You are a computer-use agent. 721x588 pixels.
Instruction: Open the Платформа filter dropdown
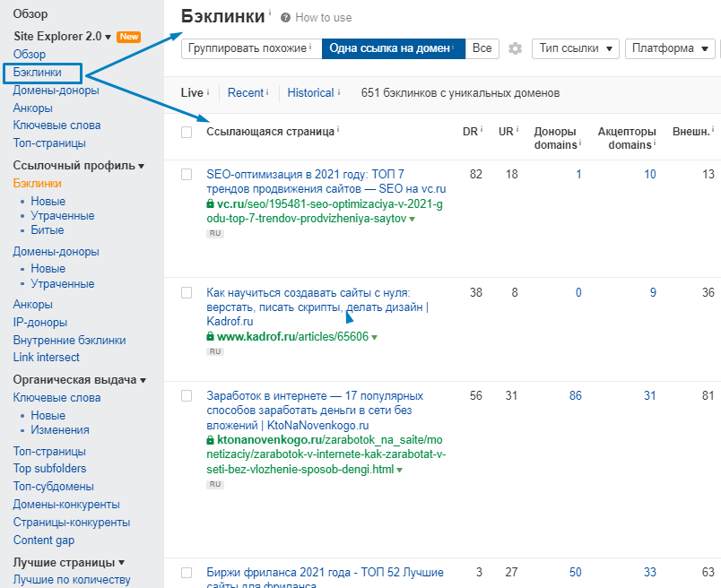click(x=670, y=48)
